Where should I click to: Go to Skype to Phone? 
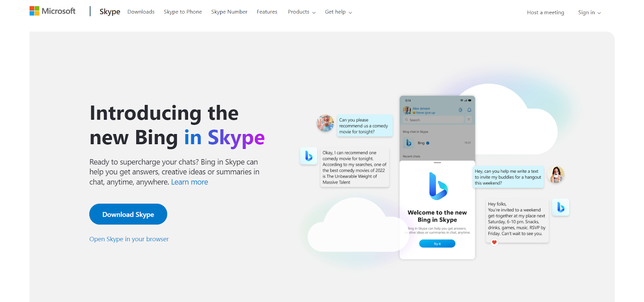[x=183, y=12]
